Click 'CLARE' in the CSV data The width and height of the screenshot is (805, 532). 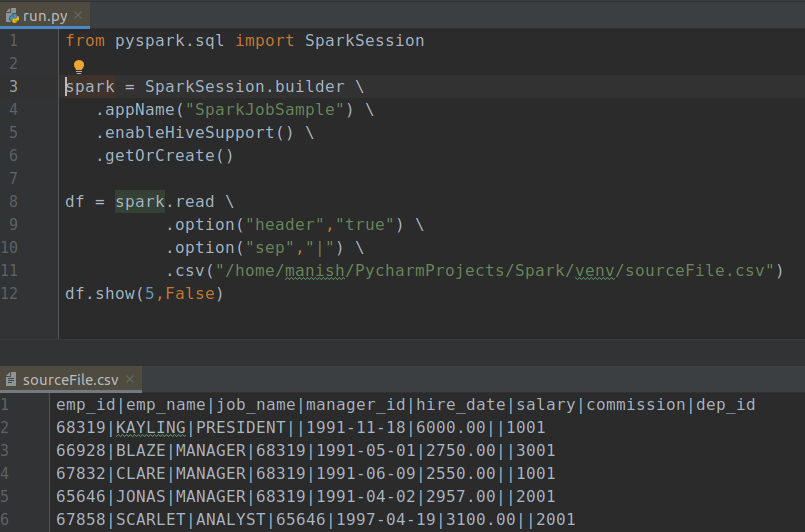click(141, 473)
